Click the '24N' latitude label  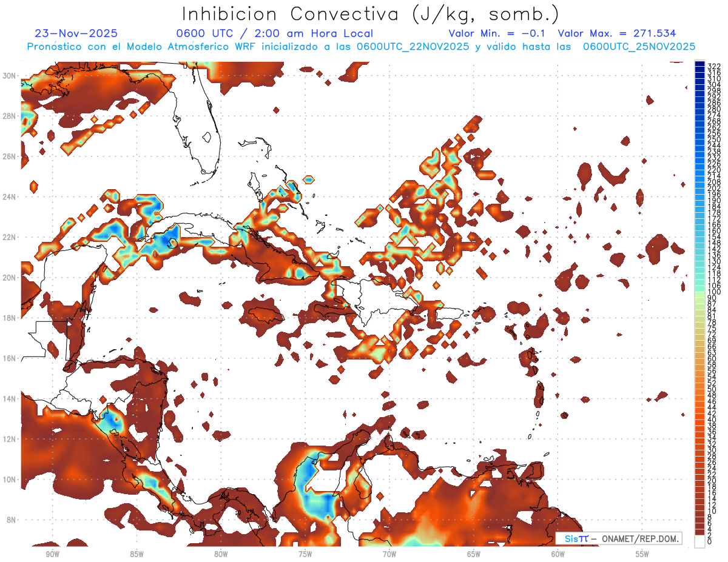(x=10, y=196)
